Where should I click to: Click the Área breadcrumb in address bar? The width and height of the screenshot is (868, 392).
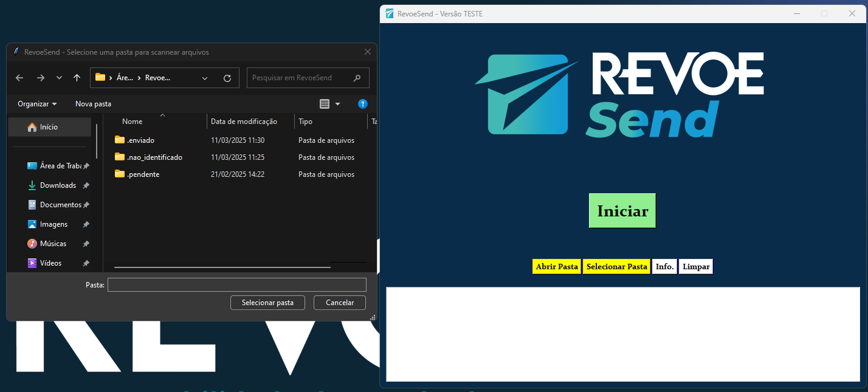click(125, 78)
